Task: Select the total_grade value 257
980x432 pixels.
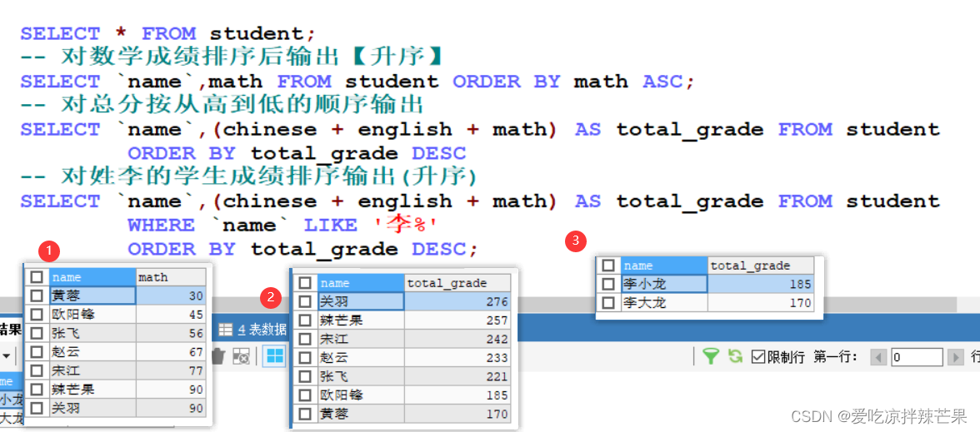Action: [457, 320]
